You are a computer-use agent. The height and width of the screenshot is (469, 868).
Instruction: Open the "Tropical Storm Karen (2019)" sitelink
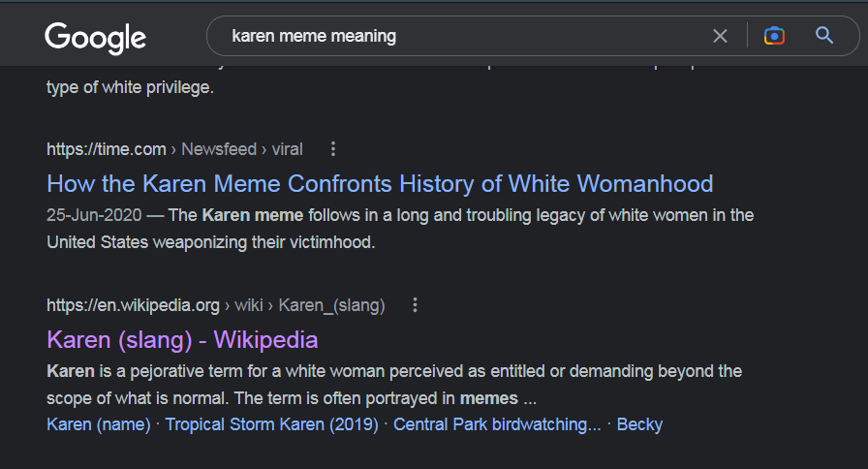[271, 424]
